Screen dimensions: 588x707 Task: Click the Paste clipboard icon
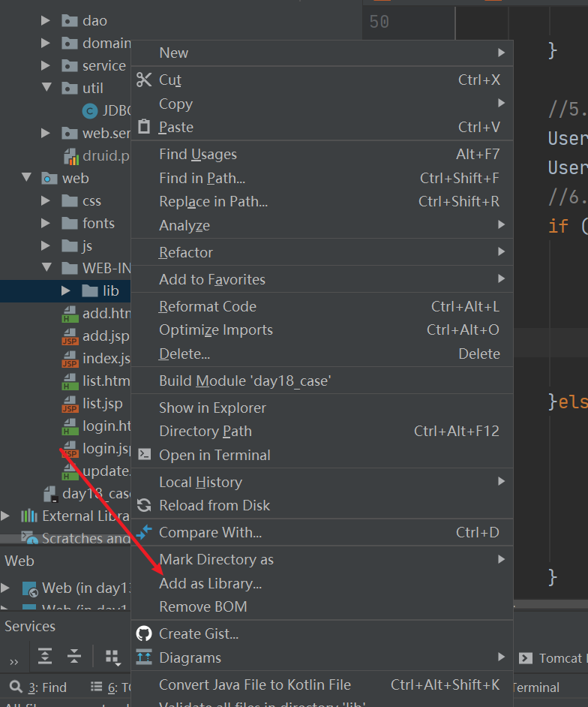tap(144, 127)
